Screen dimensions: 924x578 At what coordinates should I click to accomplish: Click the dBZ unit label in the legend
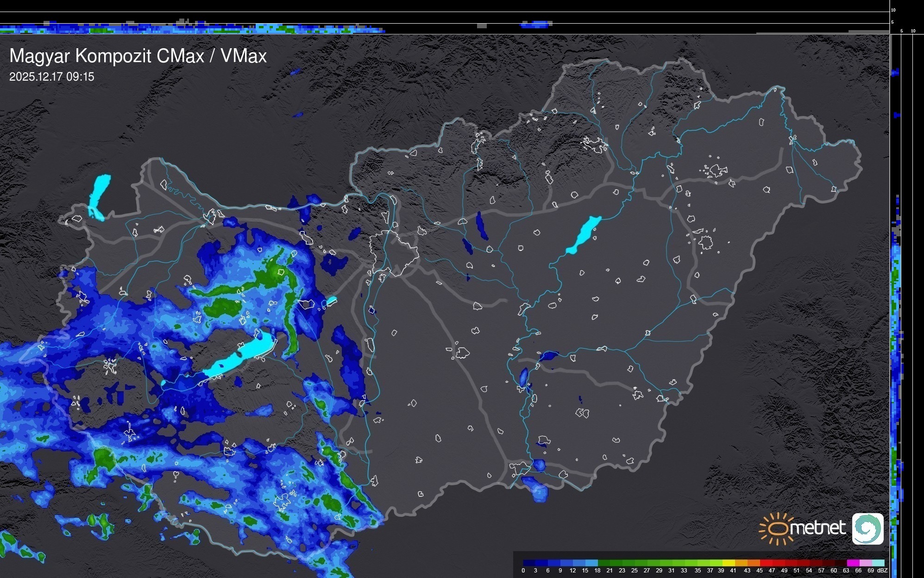click(882, 571)
